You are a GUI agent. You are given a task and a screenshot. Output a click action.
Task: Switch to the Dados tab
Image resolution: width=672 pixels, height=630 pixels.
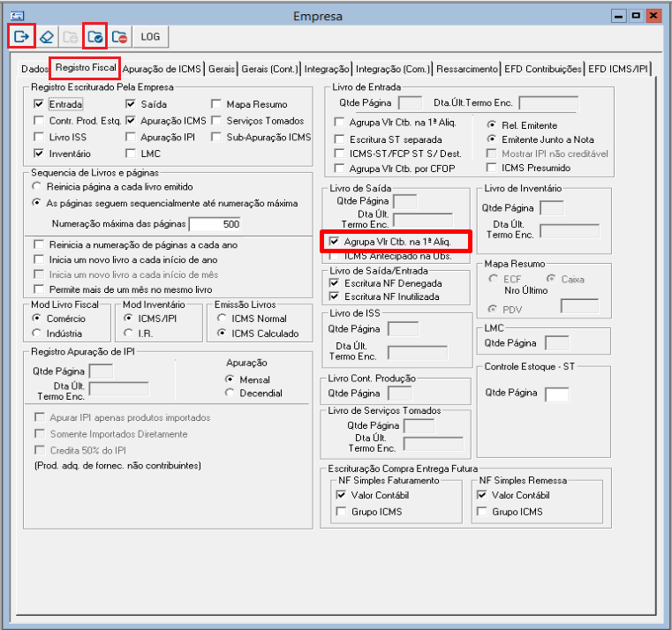34,69
